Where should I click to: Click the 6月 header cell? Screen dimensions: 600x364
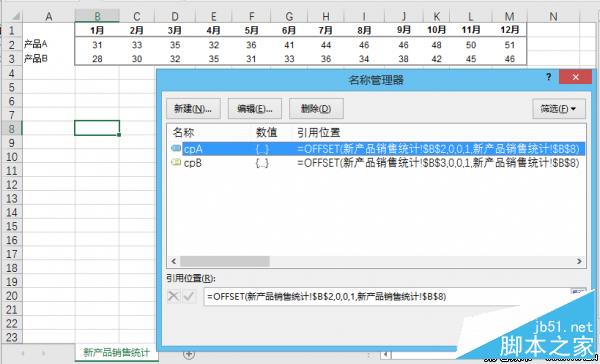[x=289, y=30]
